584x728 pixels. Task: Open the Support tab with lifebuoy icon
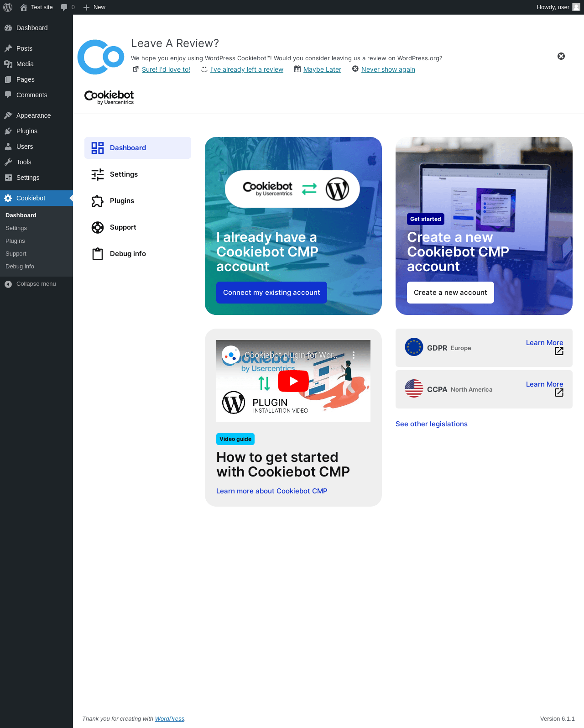(x=138, y=227)
